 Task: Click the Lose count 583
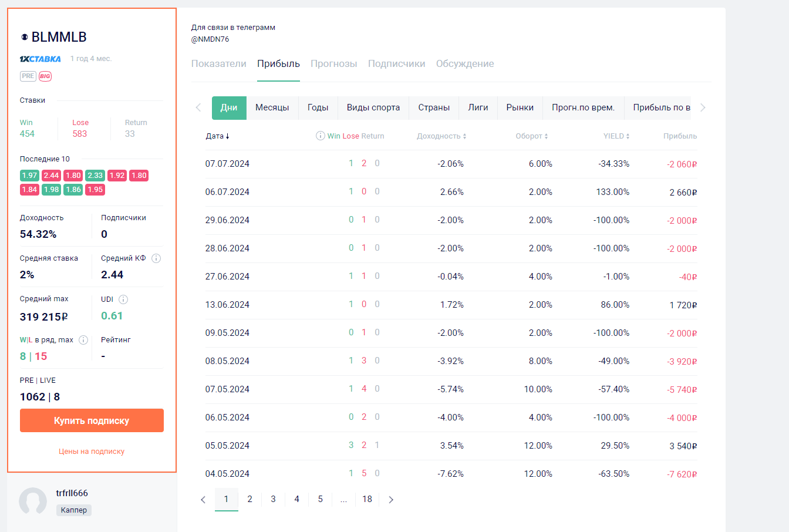pos(80,134)
